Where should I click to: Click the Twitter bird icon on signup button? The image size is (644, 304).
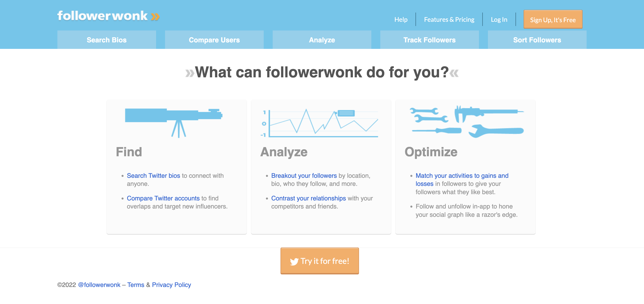coord(293,261)
